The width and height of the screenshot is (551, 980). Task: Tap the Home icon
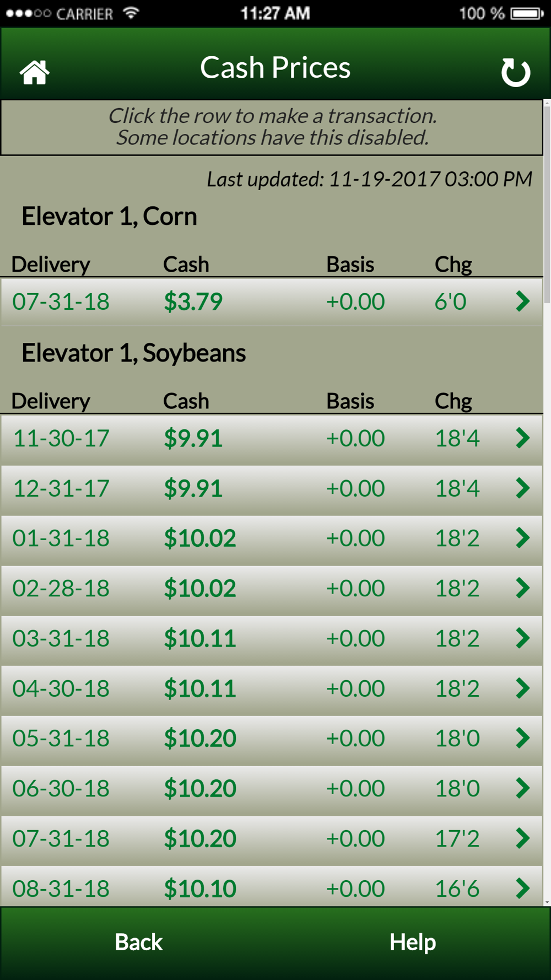[x=35, y=72]
